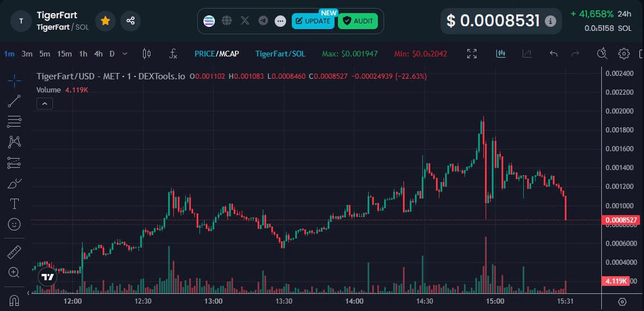Toggle the magnet snap mode
Image resolution: width=644 pixels, height=311 pixels.
coord(14,300)
